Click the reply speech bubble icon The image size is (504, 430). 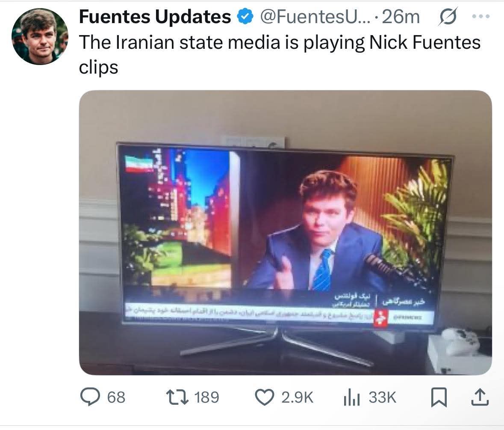pos(90,397)
